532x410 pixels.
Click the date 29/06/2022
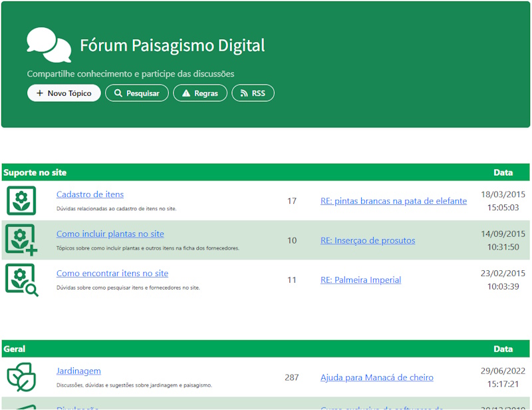(503, 371)
